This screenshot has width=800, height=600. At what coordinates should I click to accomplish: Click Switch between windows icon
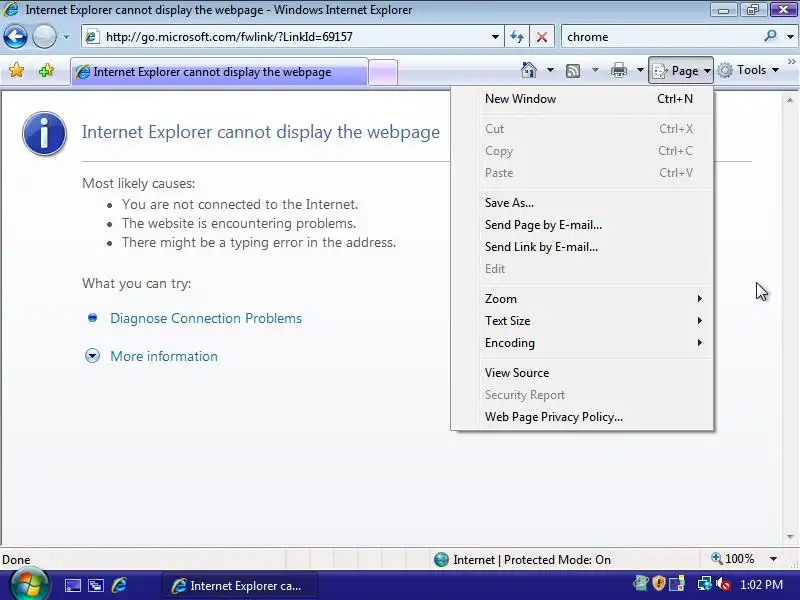pos(95,585)
